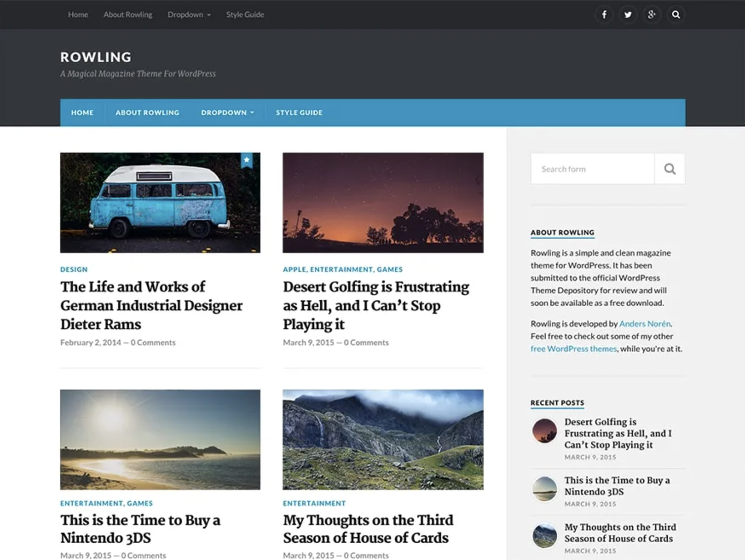This screenshot has width=745, height=560.
Task: Open the Facebook social icon
Action: click(x=604, y=15)
